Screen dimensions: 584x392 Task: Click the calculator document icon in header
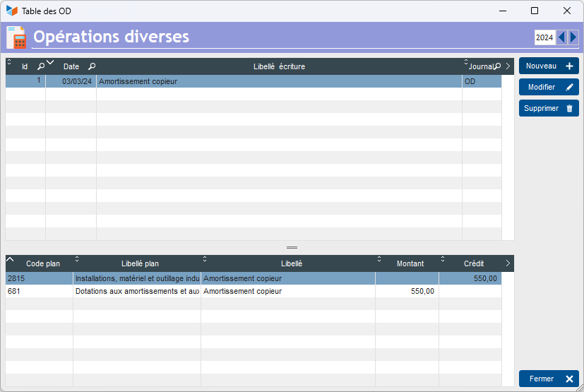click(16, 37)
